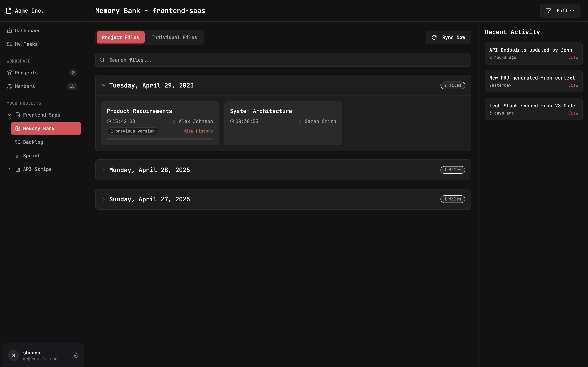
Task: Focus the Search files input field
Action: (x=282, y=60)
